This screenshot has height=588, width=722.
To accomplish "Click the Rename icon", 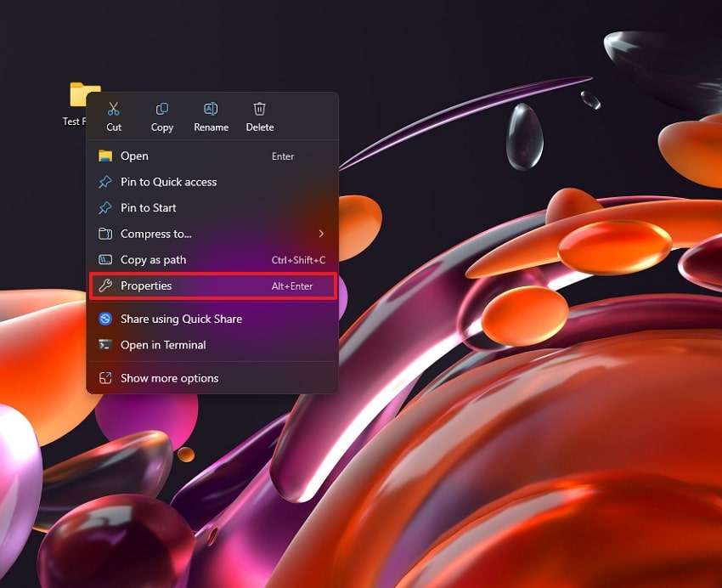I will click(211, 109).
